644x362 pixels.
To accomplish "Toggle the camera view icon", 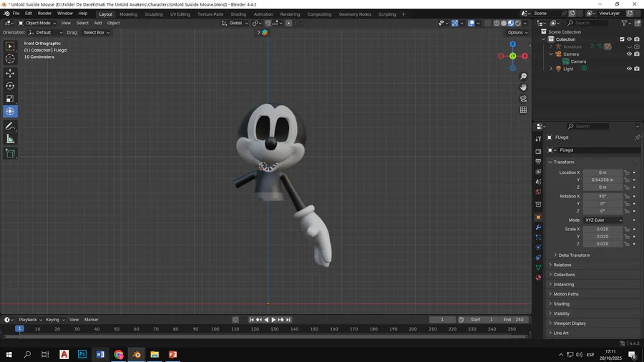I will click(523, 99).
